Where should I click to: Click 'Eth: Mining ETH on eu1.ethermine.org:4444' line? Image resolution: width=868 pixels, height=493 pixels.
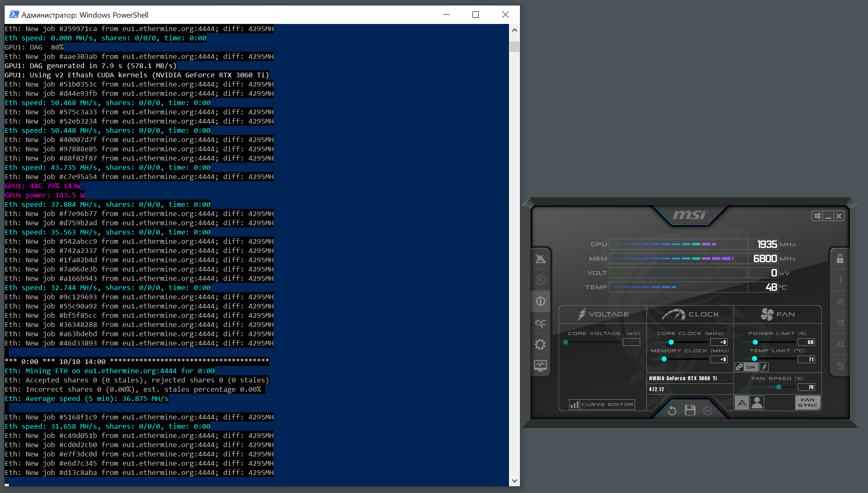tap(110, 371)
